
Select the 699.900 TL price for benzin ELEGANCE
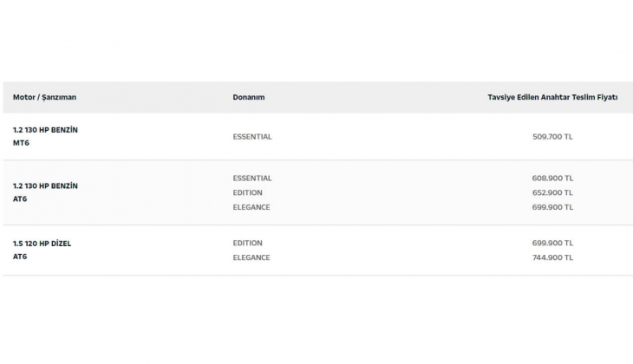click(x=552, y=207)
